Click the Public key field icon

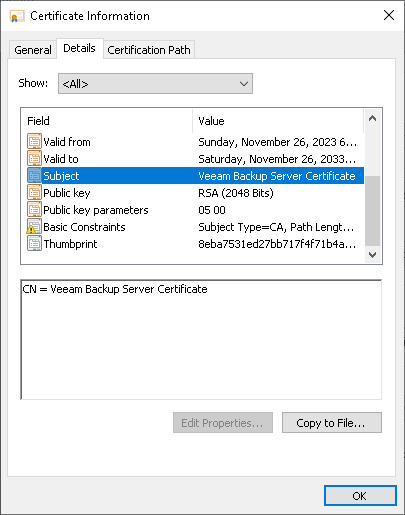click(x=34, y=193)
